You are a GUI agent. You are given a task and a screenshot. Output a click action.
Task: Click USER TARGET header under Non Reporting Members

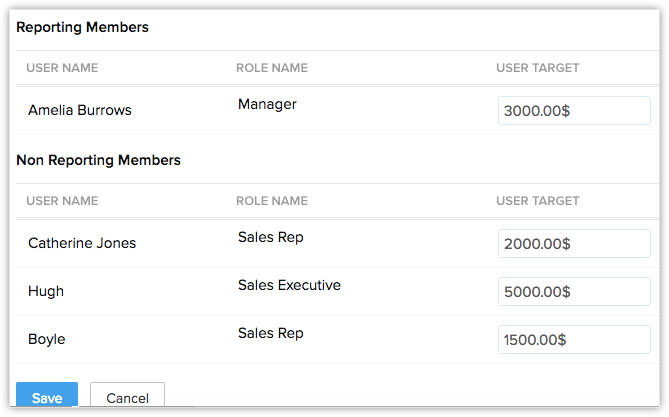pos(538,201)
